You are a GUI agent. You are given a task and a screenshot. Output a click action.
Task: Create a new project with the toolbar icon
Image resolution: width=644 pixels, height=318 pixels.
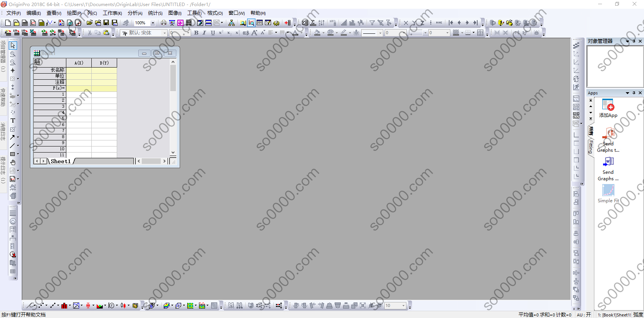8,23
